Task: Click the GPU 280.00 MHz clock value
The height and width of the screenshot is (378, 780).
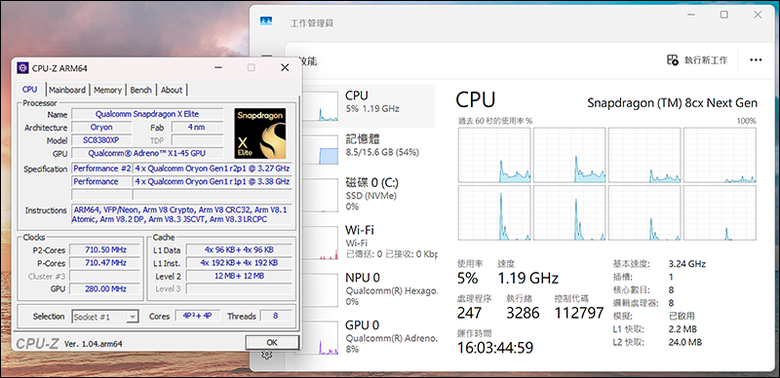Action: pyautogui.click(x=104, y=289)
